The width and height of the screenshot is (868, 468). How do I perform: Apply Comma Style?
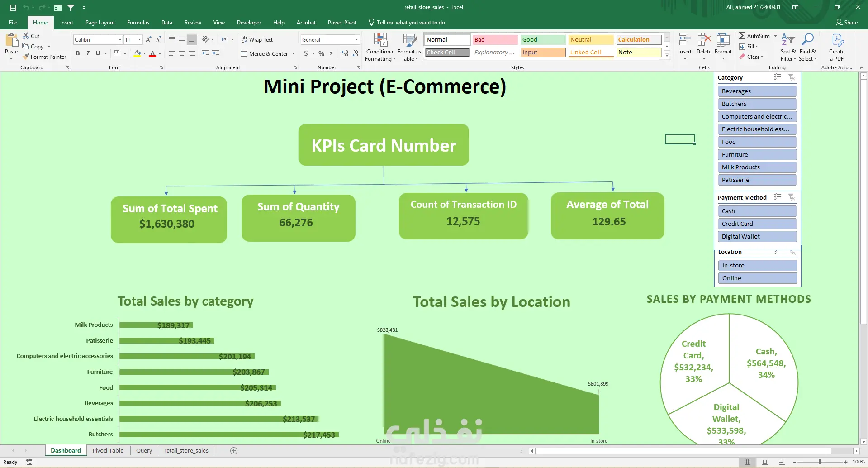tap(331, 53)
